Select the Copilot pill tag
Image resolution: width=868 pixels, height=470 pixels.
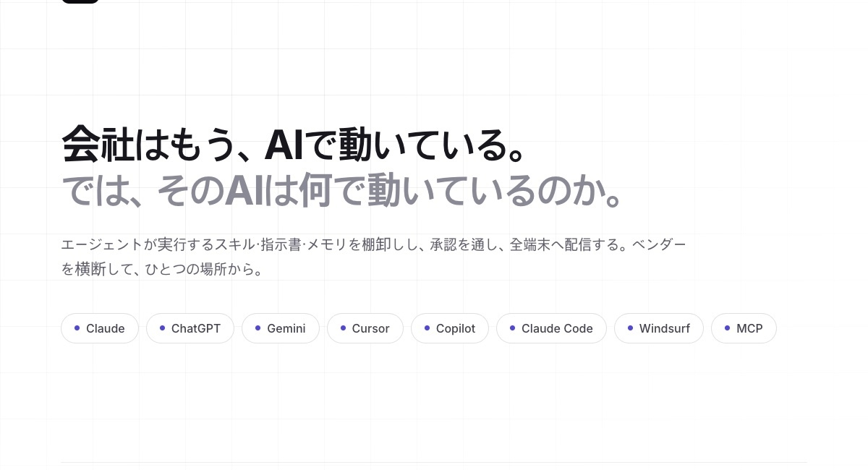click(x=450, y=328)
